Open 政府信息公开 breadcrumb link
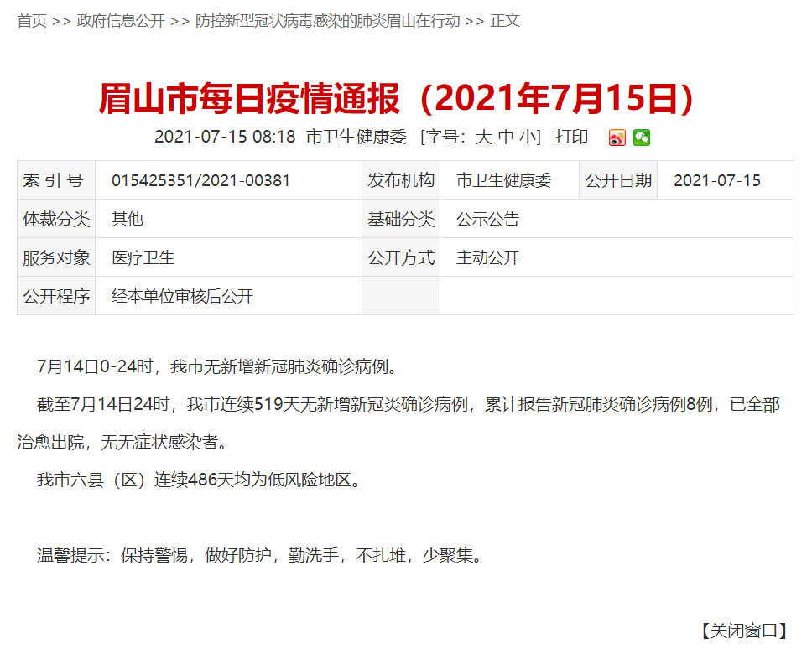 coord(121,21)
